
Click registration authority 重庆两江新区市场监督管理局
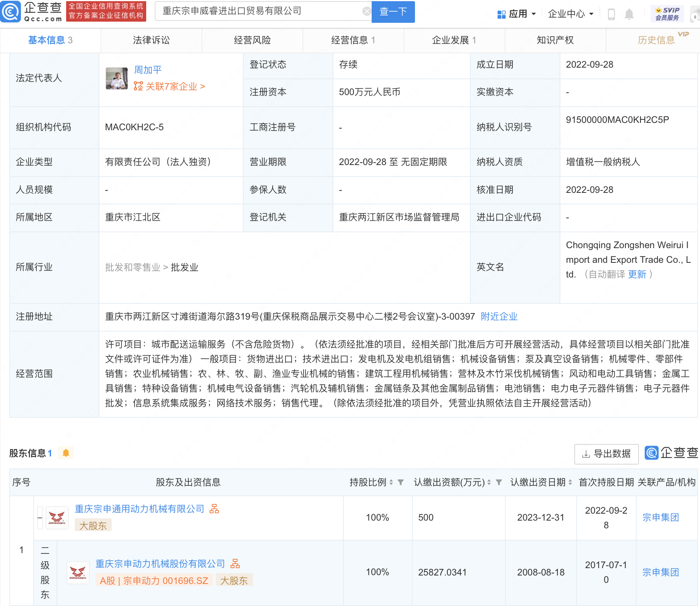(399, 217)
